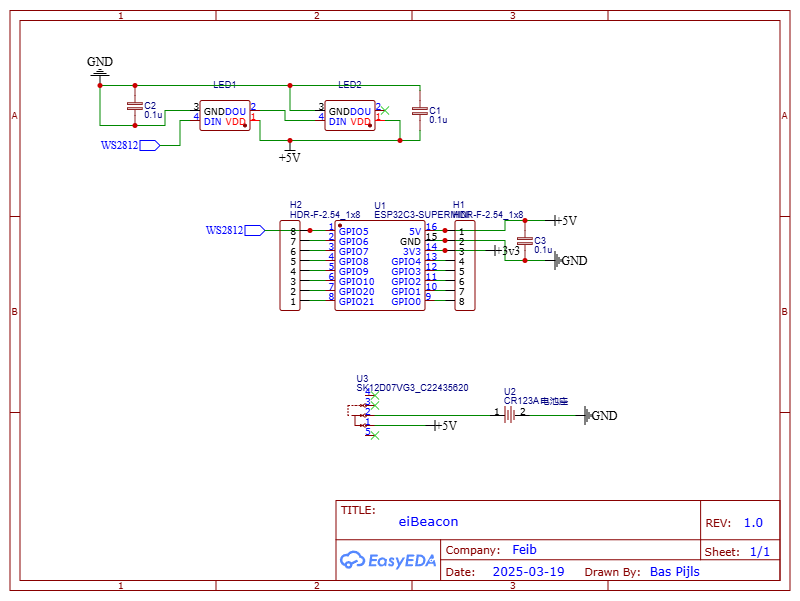Click the GPIO0 pin label
The width and height of the screenshot is (800, 601).
click(x=406, y=302)
